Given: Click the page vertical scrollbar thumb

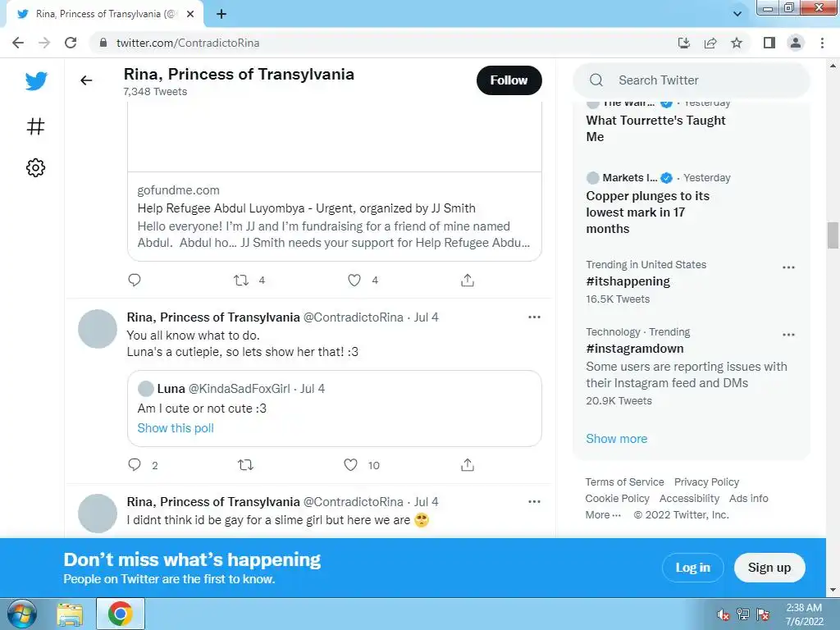Looking at the screenshot, I should 833,235.
